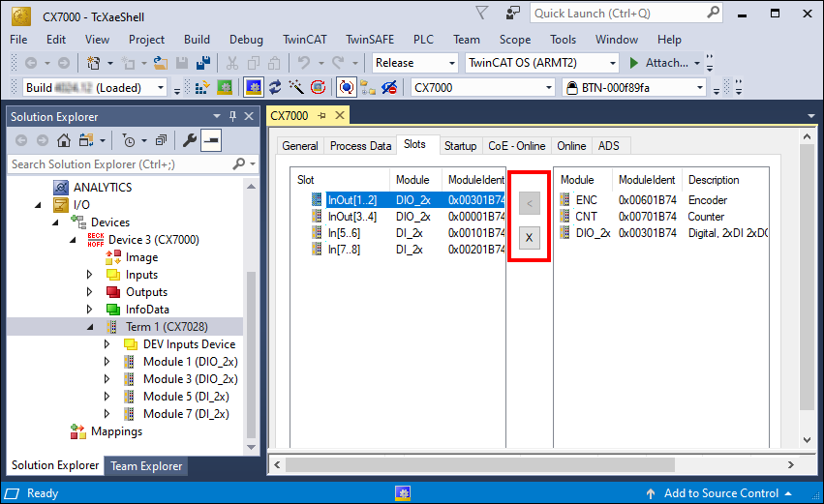Switch to the Process Data tab

click(360, 146)
